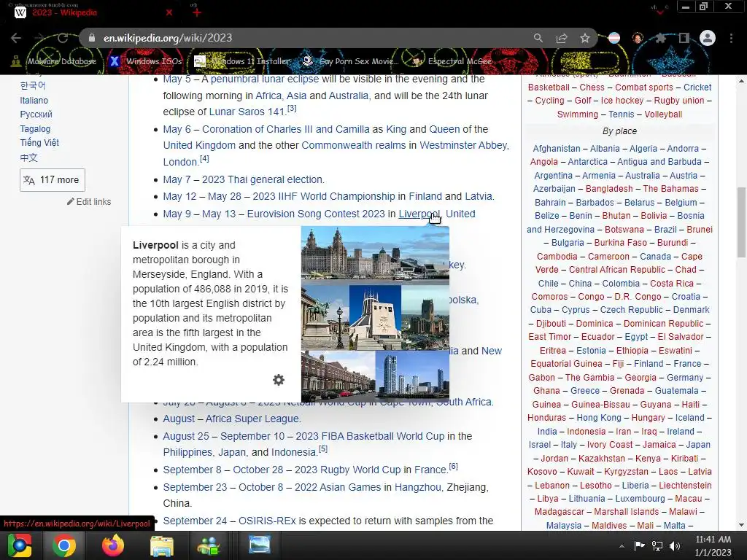Toggle the browser side panel icon
The height and width of the screenshot is (560, 747).
click(x=684, y=38)
